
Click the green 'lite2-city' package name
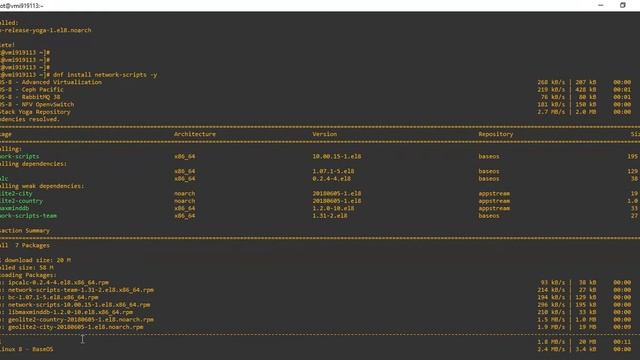click(16, 193)
